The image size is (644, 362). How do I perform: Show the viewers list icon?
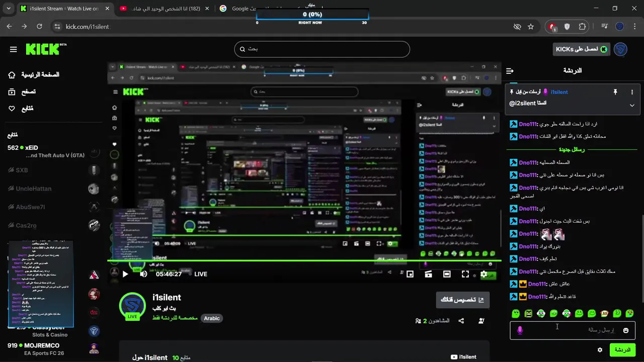pos(418,321)
